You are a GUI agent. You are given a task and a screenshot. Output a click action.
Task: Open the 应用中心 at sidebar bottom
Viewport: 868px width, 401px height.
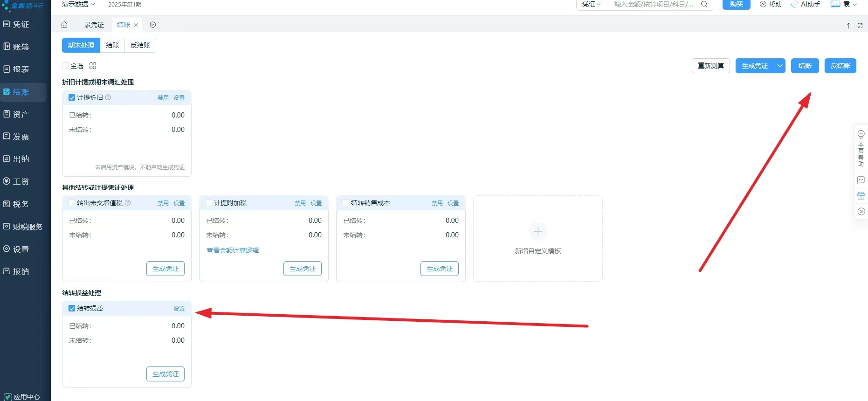tap(22, 396)
